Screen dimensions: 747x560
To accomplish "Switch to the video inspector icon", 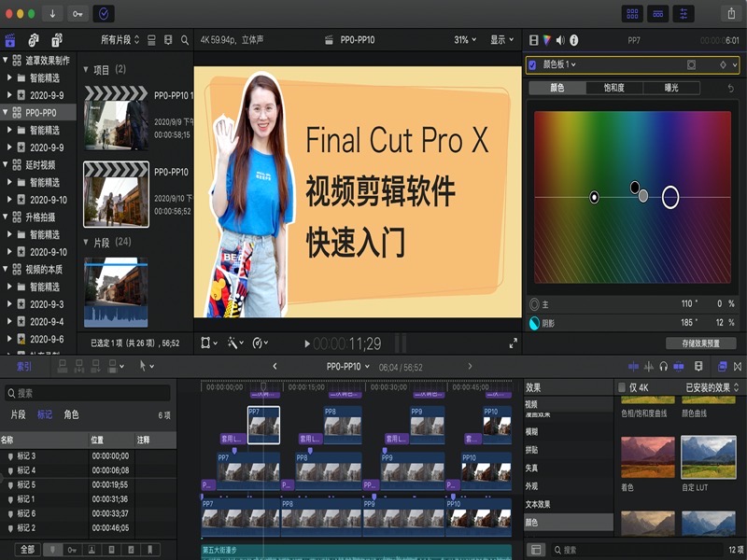I will (533, 40).
